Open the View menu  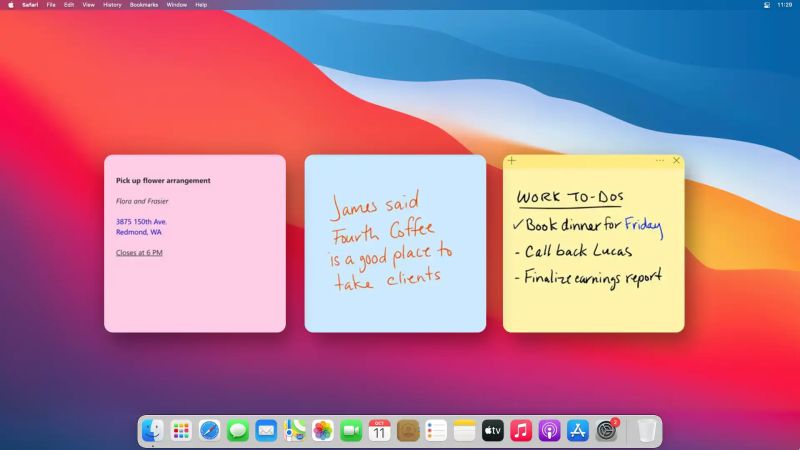pyautogui.click(x=88, y=5)
